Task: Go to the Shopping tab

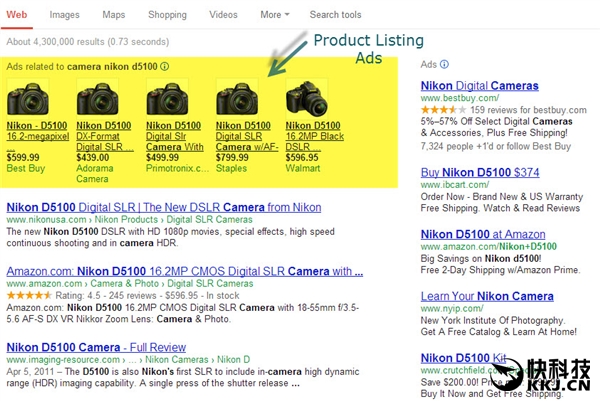Action: point(167,15)
